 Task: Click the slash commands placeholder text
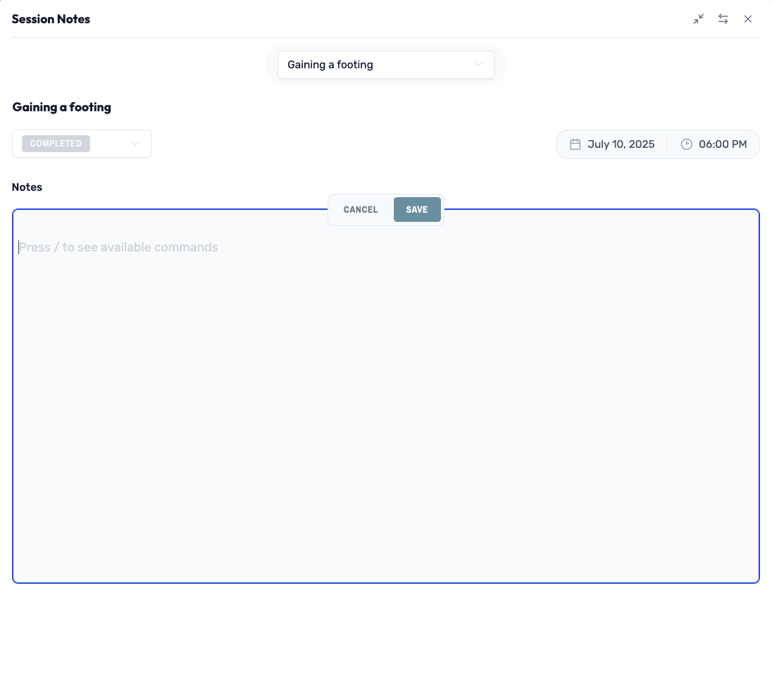[118, 247]
